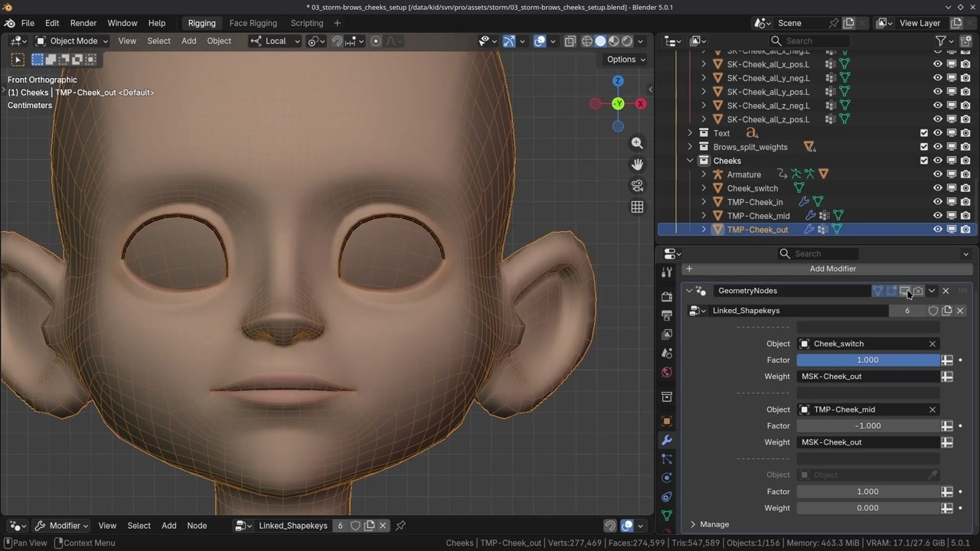Switch to the Face Rigging workspace tab
This screenshot has height=551, width=980.
pos(253,23)
